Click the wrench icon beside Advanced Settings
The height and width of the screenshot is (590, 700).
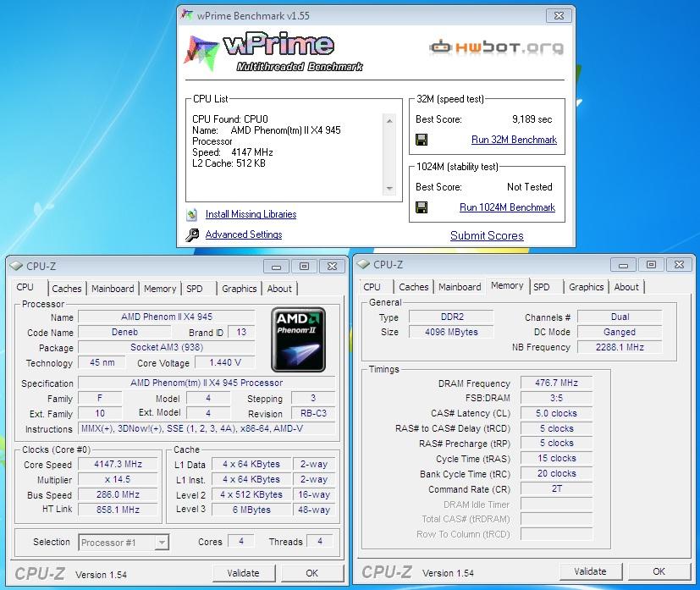192,234
